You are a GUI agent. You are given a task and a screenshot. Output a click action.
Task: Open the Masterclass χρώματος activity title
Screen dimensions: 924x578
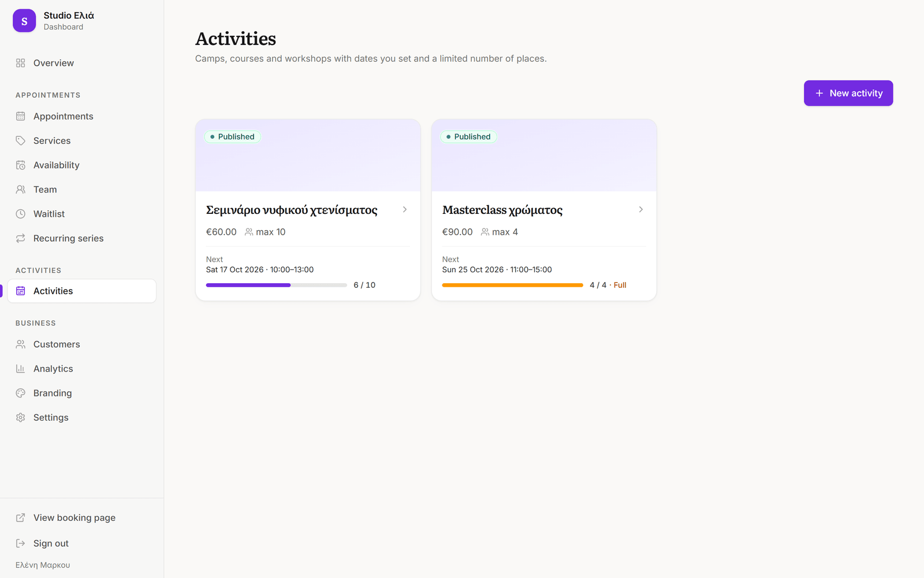[502, 210]
